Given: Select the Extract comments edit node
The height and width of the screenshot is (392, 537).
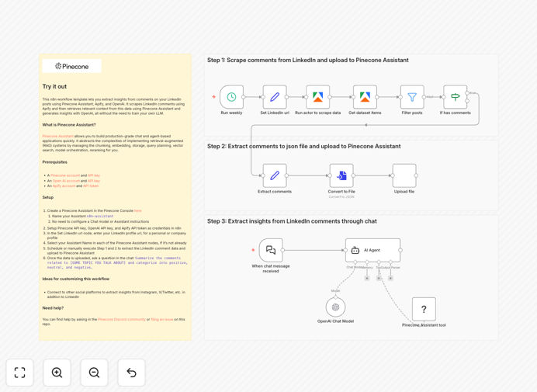Looking at the screenshot, I should pyautogui.click(x=275, y=175).
